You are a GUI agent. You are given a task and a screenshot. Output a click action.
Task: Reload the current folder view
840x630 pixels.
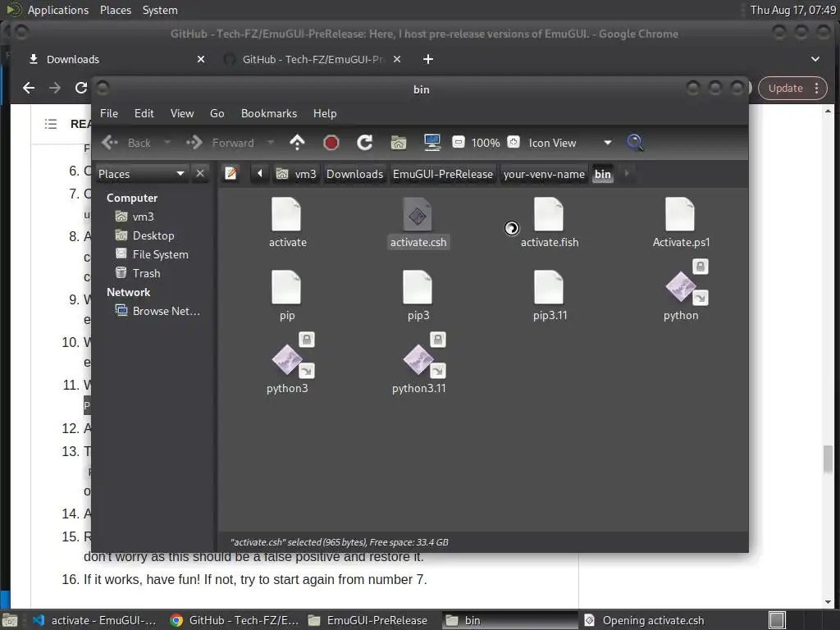coord(365,143)
